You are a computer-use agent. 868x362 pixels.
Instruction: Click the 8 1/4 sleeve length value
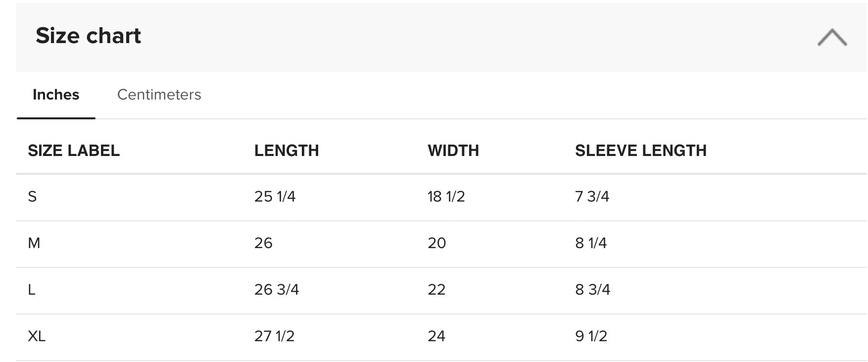(591, 243)
